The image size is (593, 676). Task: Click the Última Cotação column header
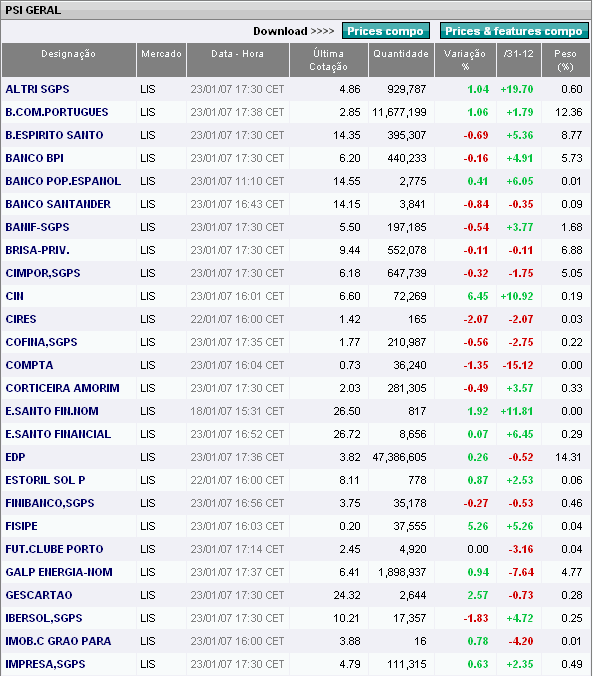(329, 60)
